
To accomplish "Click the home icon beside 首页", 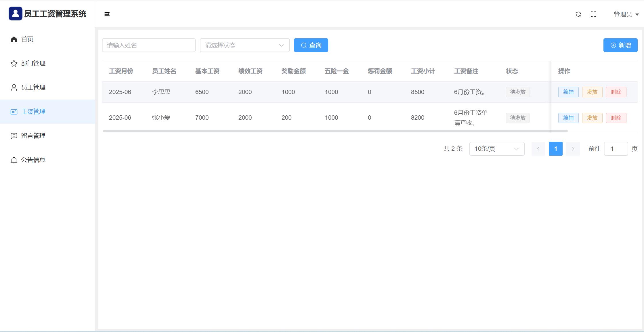I will coord(14,39).
